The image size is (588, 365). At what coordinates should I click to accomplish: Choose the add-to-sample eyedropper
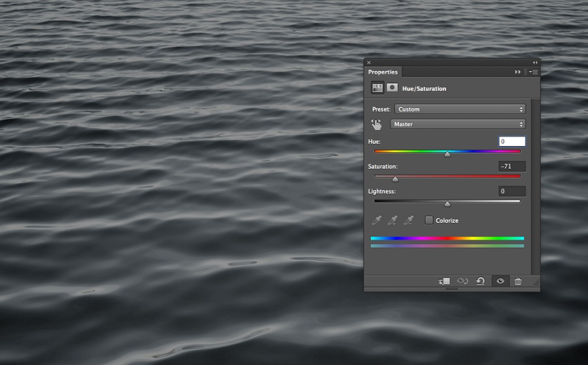click(x=393, y=220)
